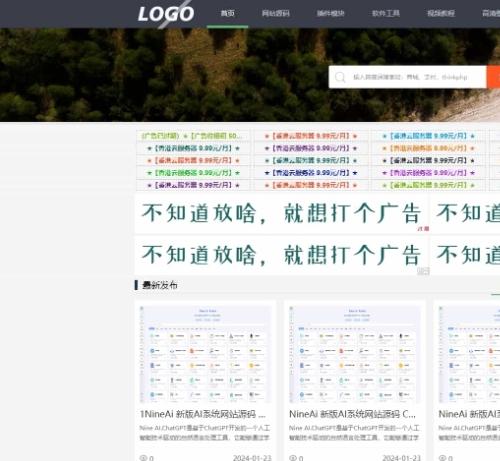Click the upper 不知道放啥，就想打个广告 banner
The height and width of the screenshot is (461, 500).
coord(281,214)
